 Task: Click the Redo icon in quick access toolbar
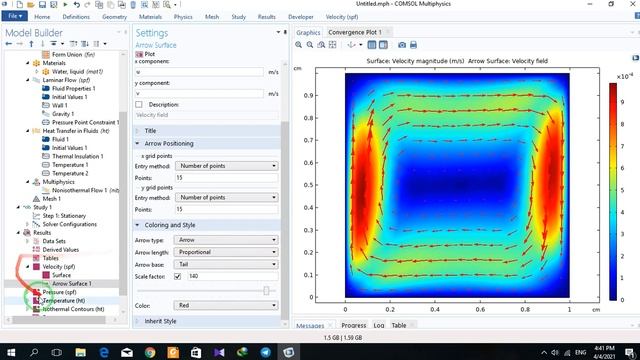tap(87, 4)
